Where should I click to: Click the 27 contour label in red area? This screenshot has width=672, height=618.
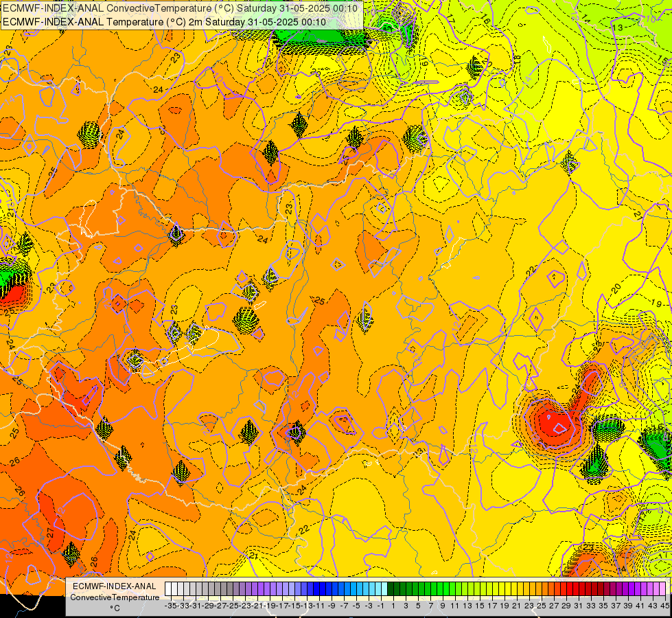point(50,533)
